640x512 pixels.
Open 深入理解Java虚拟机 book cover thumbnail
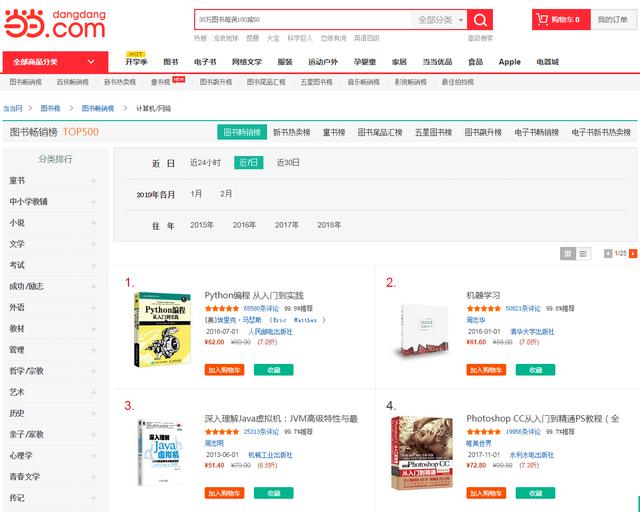[160, 452]
